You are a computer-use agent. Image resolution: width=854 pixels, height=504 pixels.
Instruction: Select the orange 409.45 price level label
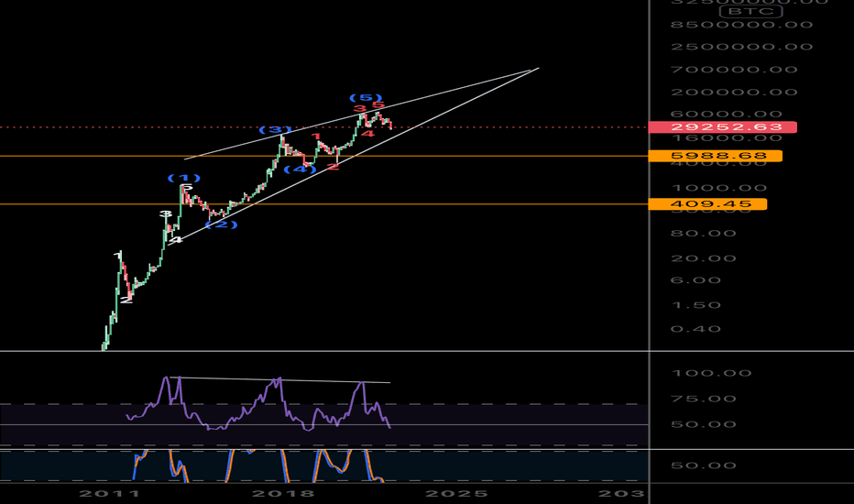click(x=707, y=204)
